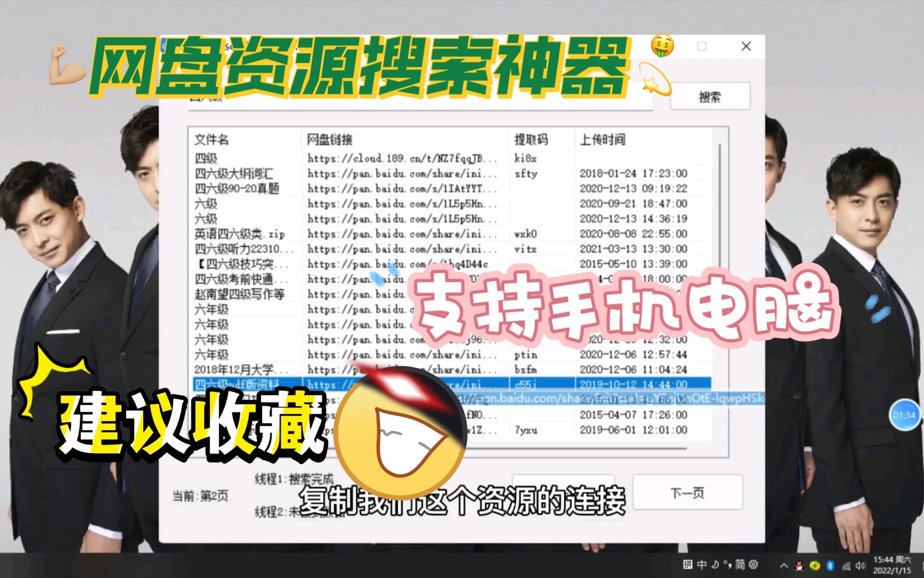
Task: Click the QQ penguin icon in system tray
Action: click(799, 565)
